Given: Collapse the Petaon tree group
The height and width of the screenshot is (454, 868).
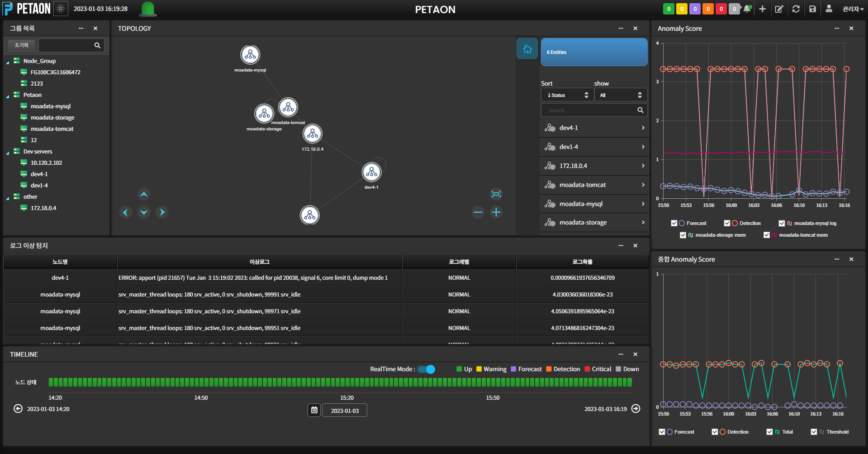Looking at the screenshot, I should coord(8,96).
